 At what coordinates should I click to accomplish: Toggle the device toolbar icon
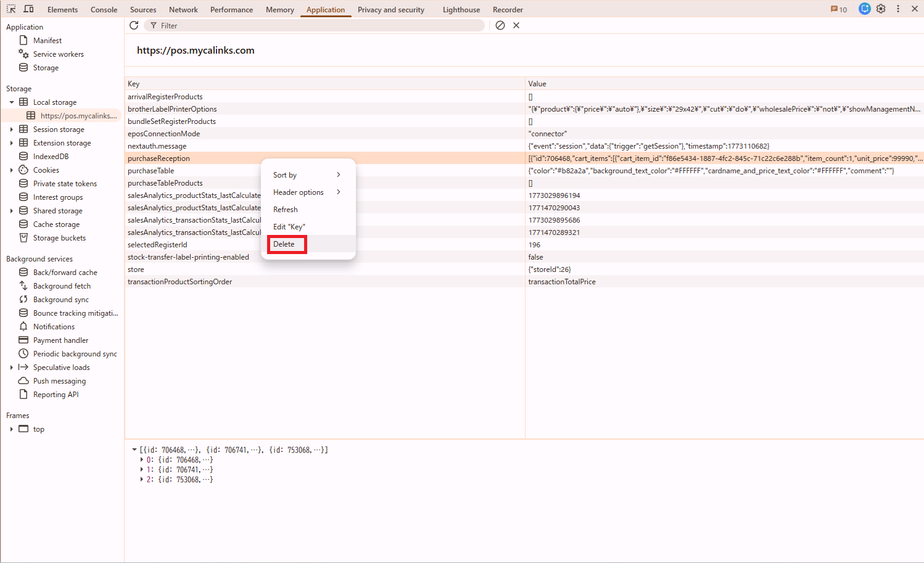(x=28, y=9)
